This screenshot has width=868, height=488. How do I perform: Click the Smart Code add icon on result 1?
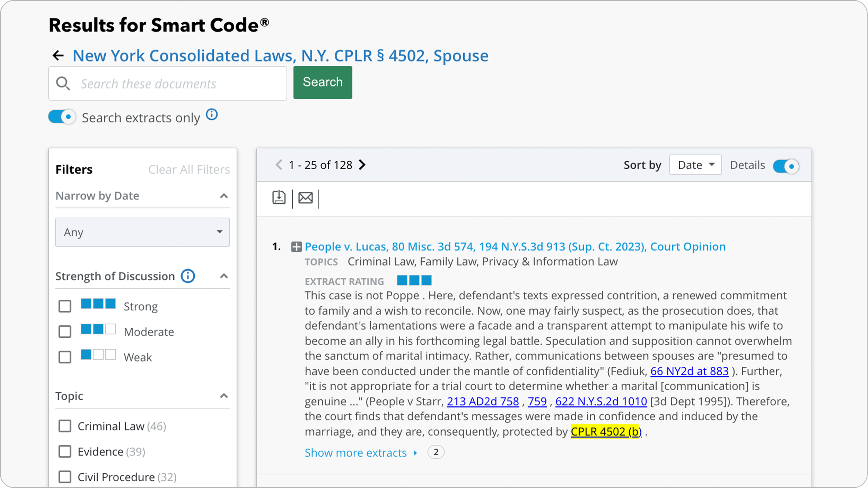[296, 246]
